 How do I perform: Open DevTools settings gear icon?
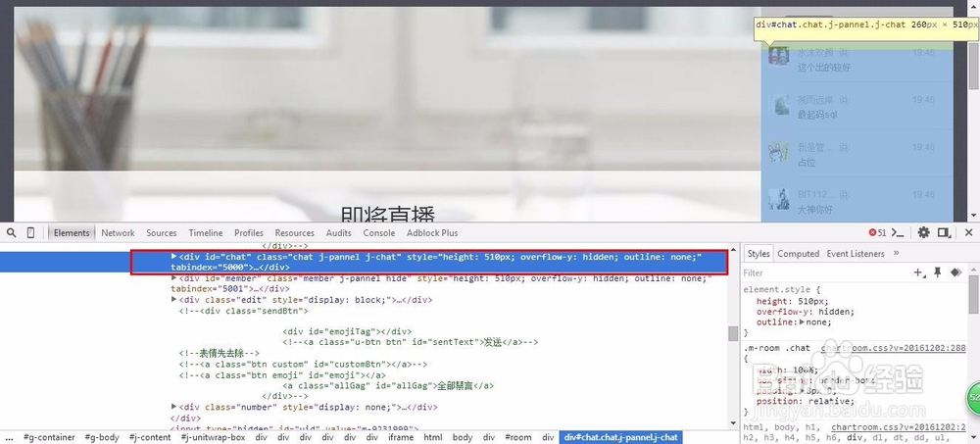[924, 232]
